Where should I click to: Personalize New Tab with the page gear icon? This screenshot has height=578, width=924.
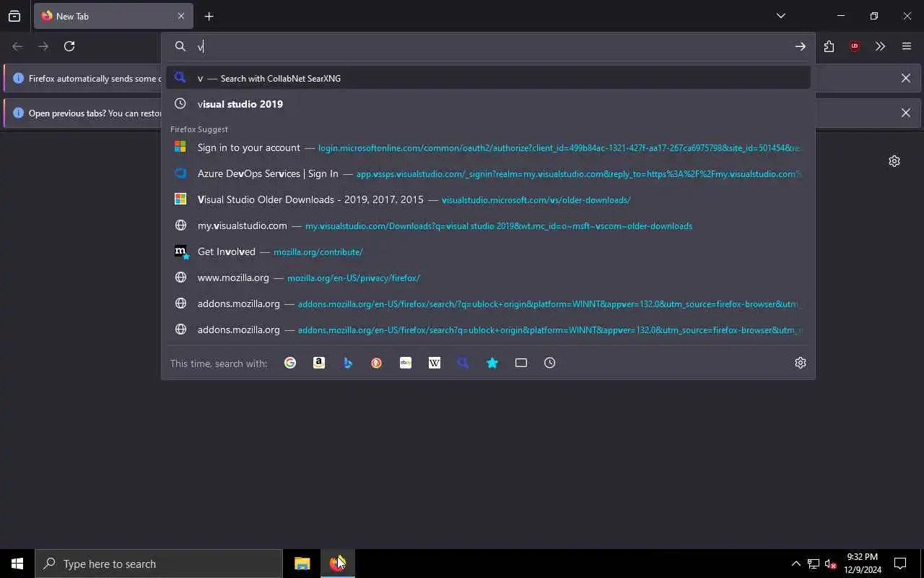click(894, 161)
